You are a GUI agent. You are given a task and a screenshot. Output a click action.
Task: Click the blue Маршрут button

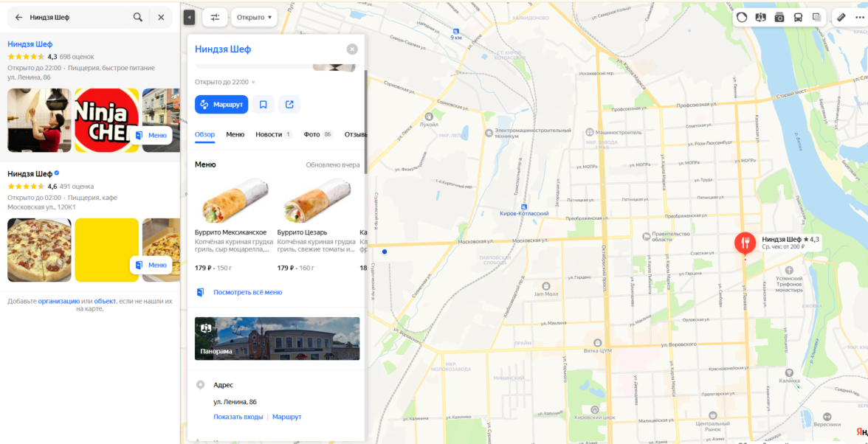221,105
